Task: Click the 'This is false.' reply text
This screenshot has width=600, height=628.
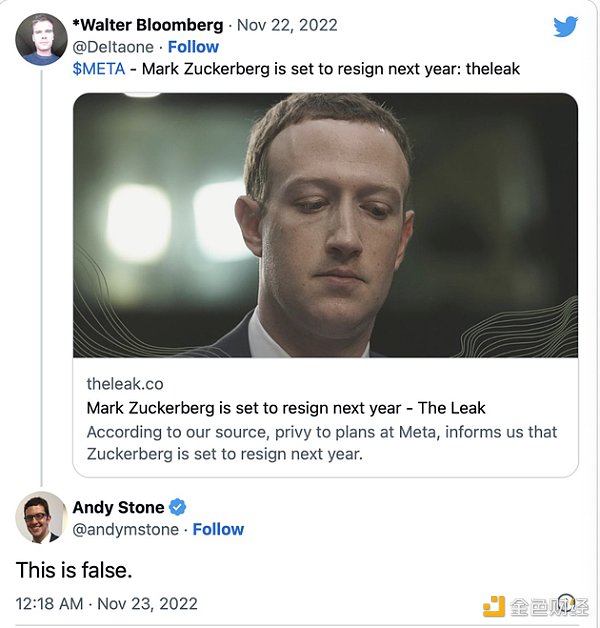Action: [74, 570]
